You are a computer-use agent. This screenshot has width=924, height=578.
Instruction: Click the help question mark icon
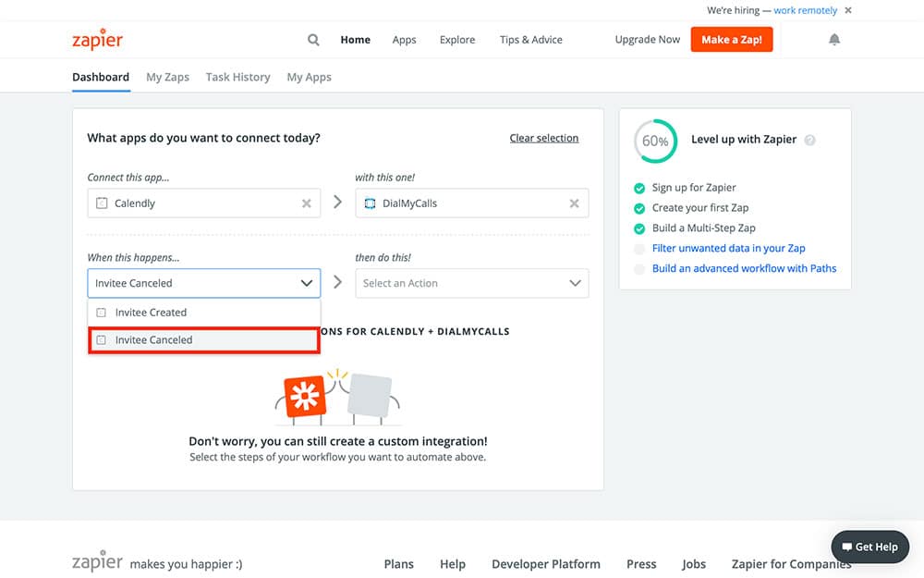tap(810, 141)
